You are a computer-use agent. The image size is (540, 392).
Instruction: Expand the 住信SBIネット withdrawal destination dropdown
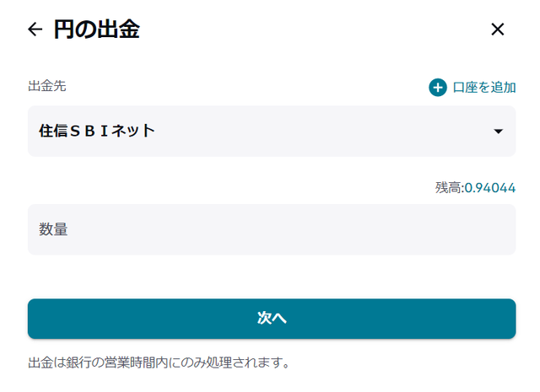(272, 131)
